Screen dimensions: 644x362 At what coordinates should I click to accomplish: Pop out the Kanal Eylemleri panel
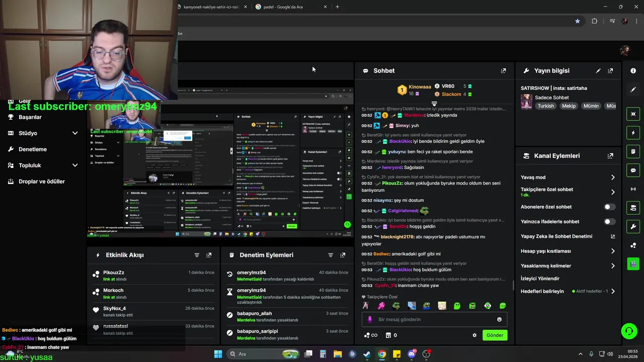610,156
